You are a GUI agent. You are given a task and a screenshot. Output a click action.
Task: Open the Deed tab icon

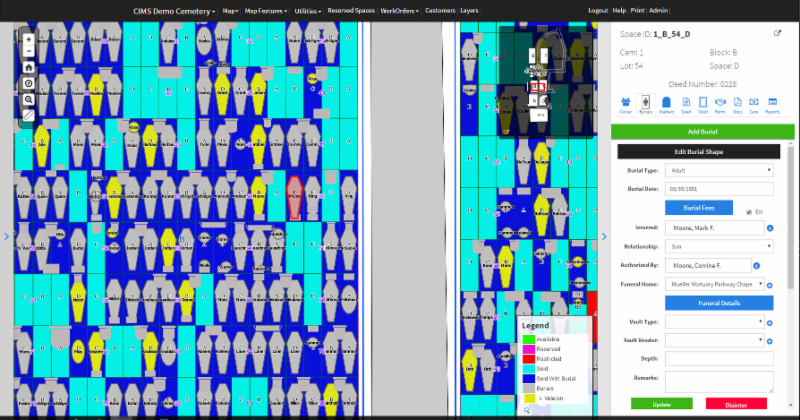click(x=686, y=104)
